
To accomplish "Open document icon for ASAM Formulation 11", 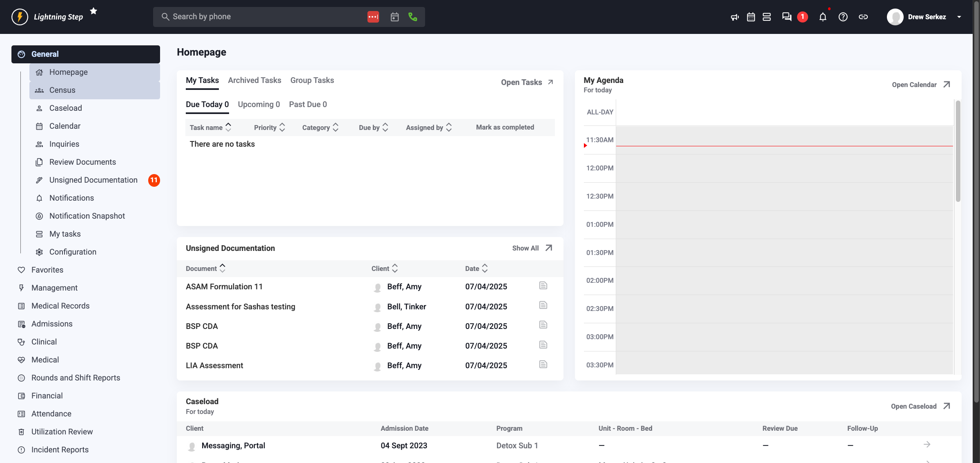I will point(543,286).
